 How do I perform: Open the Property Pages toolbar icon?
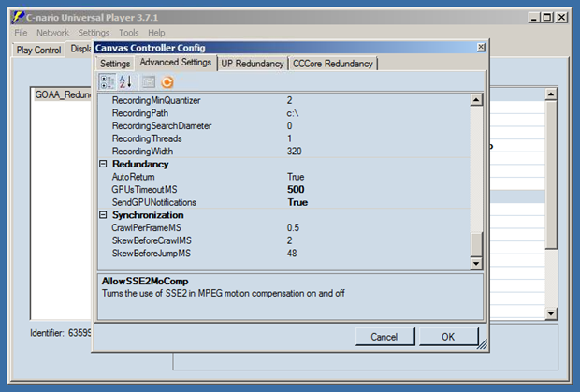149,82
